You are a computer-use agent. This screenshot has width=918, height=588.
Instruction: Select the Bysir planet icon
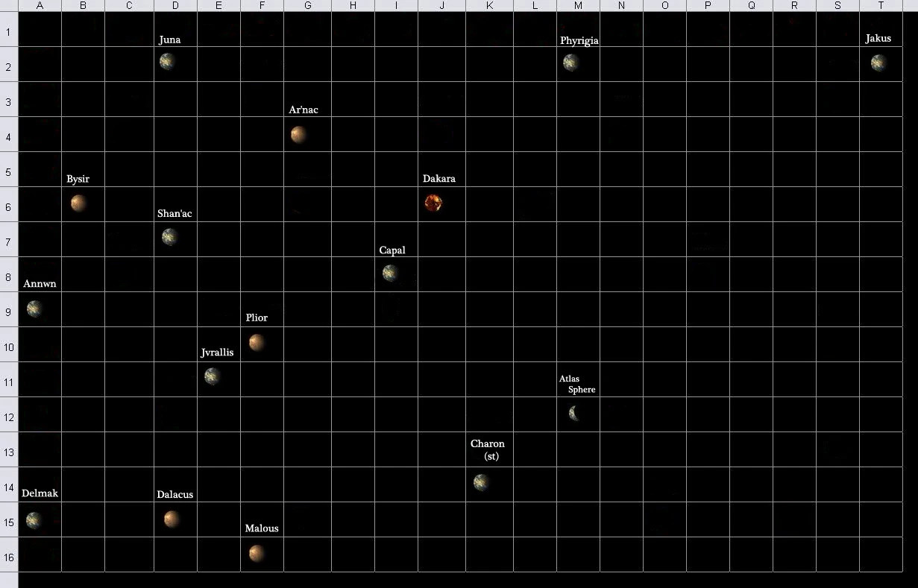pyautogui.click(x=79, y=203)
